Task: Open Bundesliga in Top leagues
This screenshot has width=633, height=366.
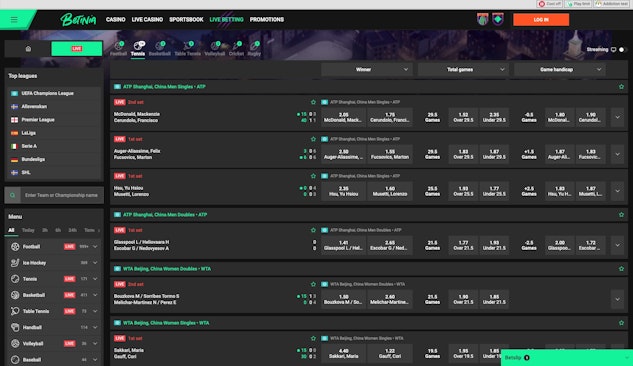Action: tap(54, 159)
